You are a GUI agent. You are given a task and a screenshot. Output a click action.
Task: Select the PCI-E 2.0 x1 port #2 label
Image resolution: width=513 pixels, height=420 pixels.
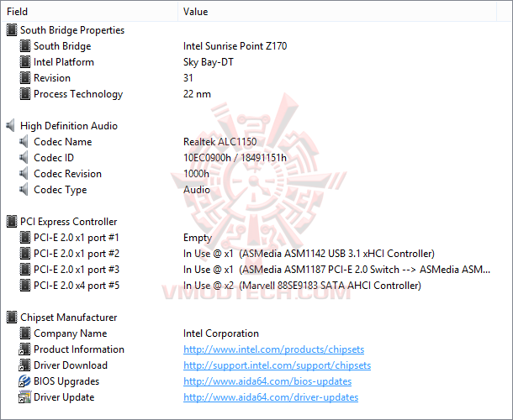click(77, 254)
